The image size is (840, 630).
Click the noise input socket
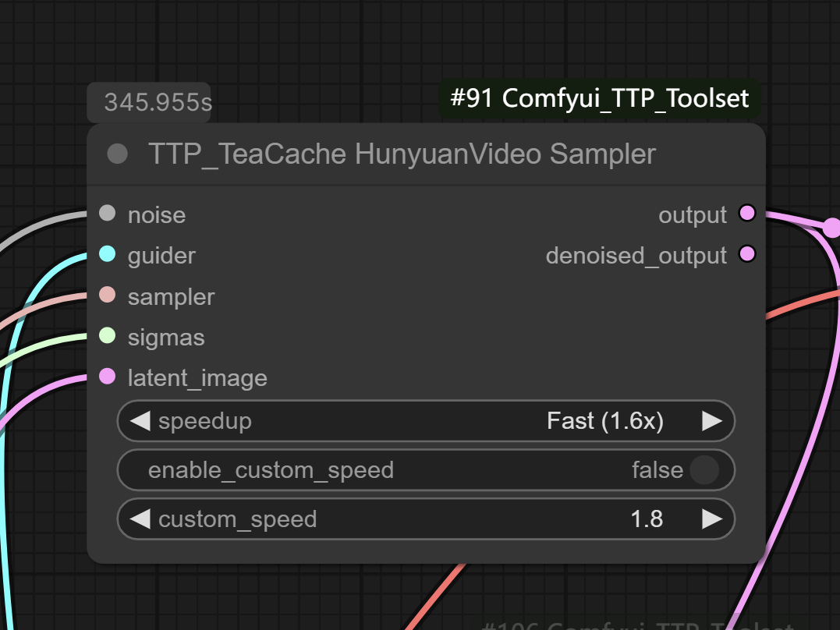(x=107, y=214)
